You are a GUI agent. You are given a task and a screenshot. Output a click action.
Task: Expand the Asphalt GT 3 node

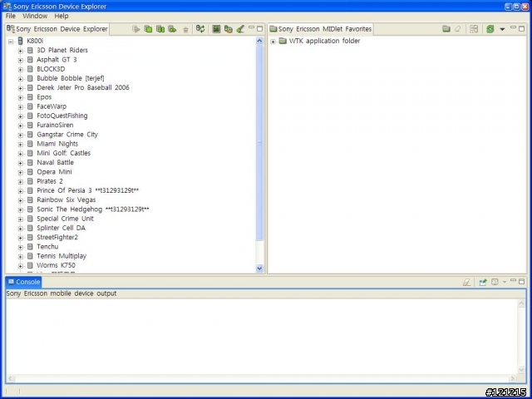[x=21, y=61]
